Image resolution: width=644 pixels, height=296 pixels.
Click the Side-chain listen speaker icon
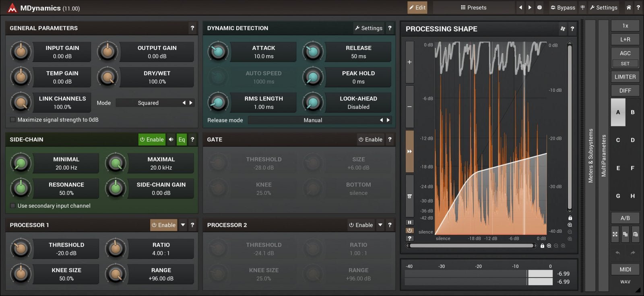[x=171, y=139]
